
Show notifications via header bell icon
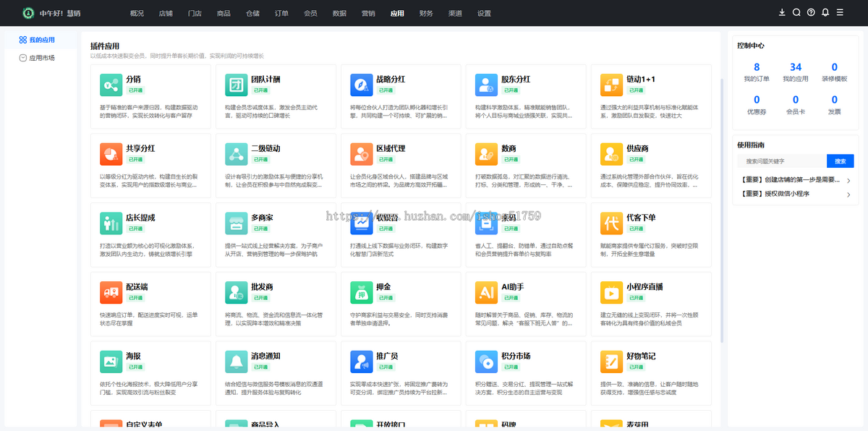click(825, 12)
